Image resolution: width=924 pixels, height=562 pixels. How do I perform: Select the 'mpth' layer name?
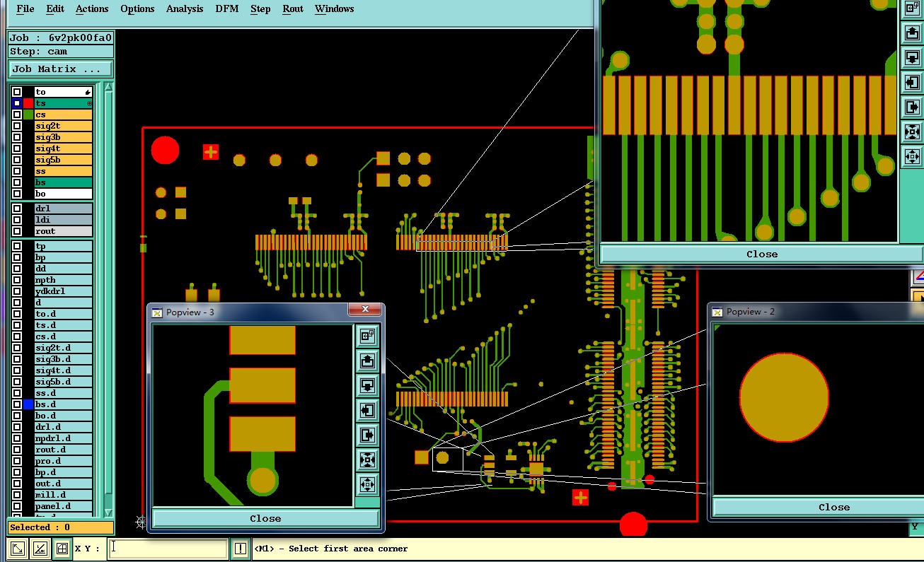pyautogui.click(x=64, y=280)
